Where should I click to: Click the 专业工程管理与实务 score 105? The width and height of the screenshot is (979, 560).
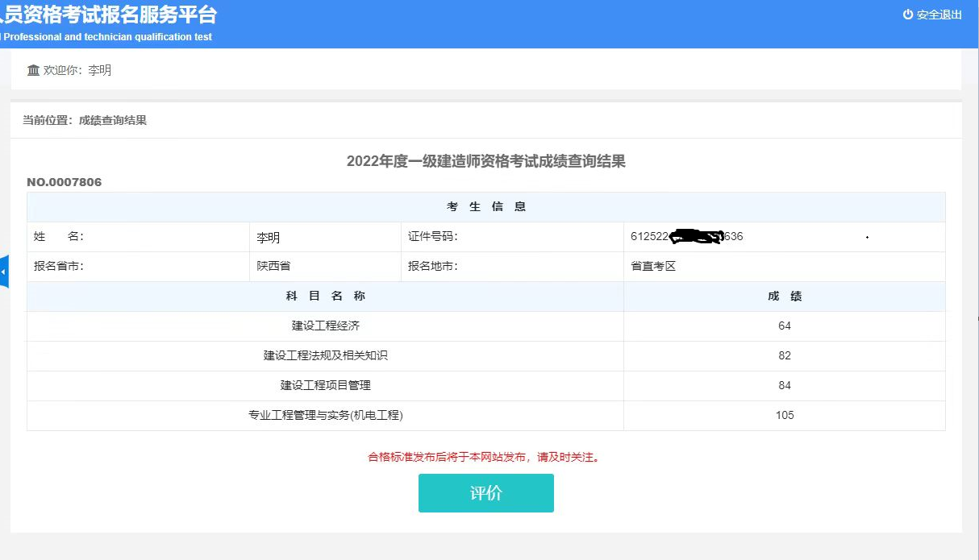tap(783, 415)
